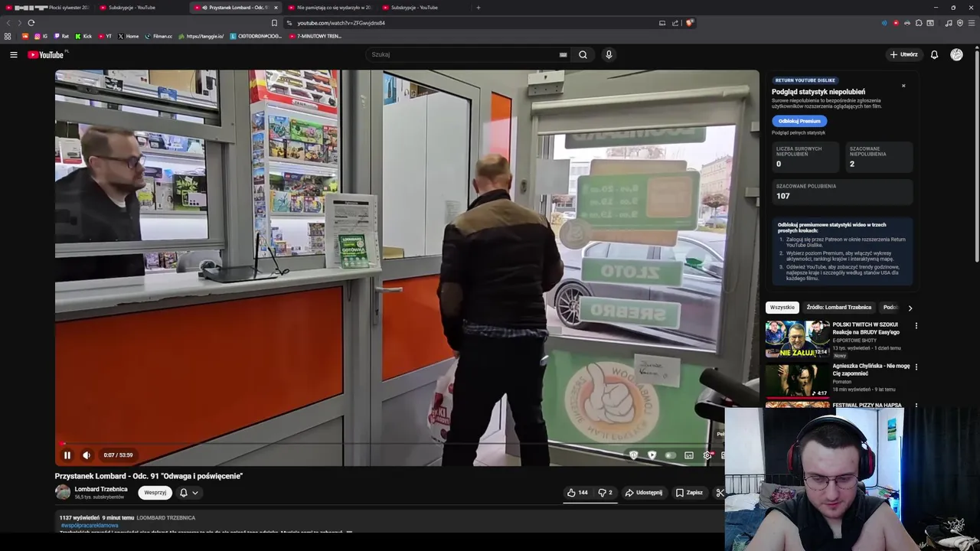
Task: Switch to Nie pamiętają co się wydarzyło tab
Action: pyautogui.click(x=329, y=8)
